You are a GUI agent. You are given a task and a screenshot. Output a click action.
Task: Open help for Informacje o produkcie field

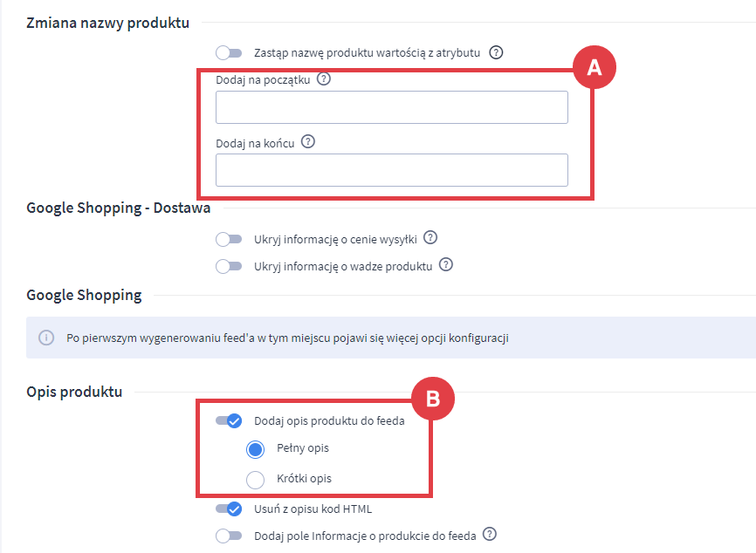(x=490, y=535)
